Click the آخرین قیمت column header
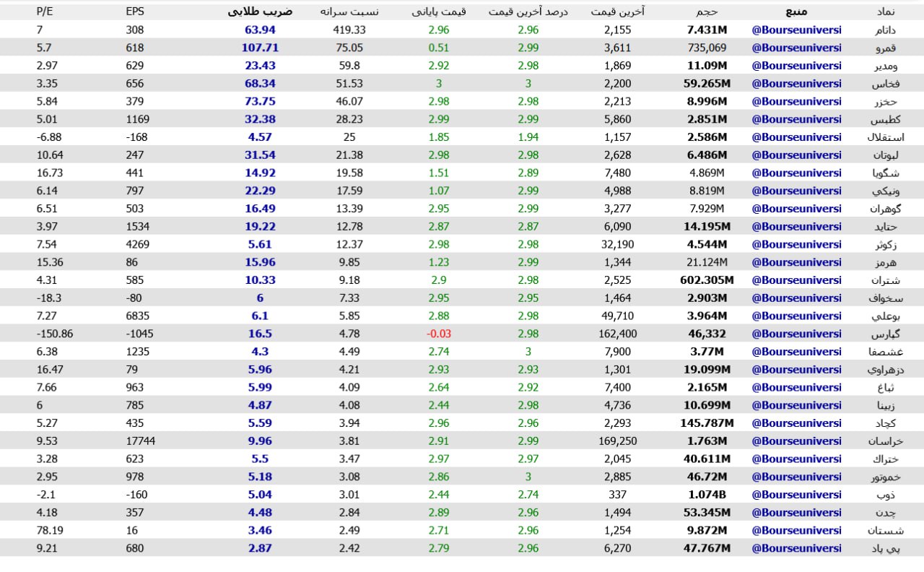Image resolution: width=924 pixels, height=572 pixels. coord(617,12)
